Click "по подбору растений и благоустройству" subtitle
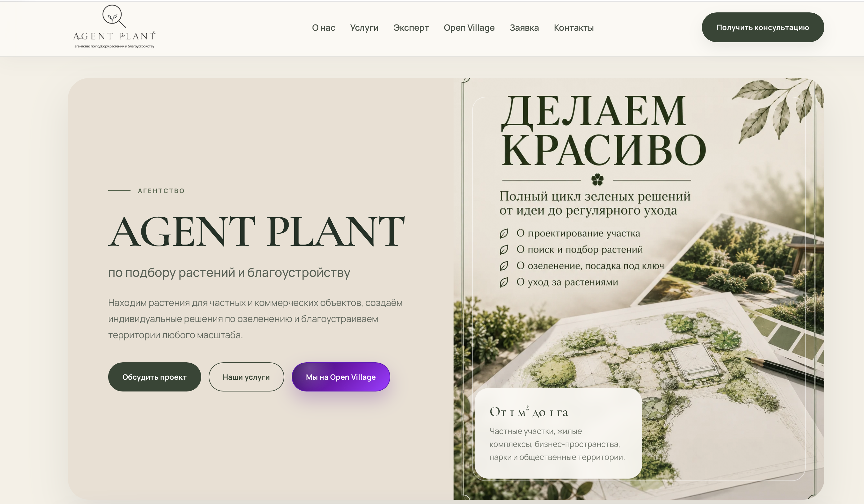 [229, 272]
